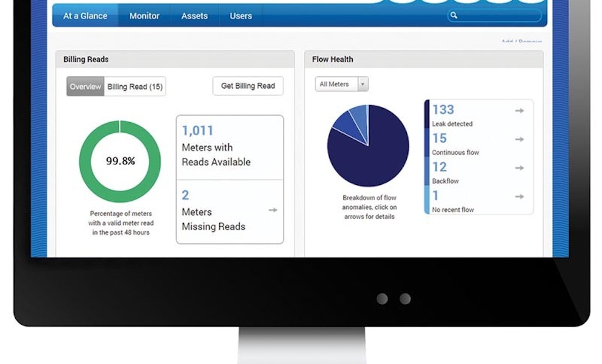Click the arrow beside Leak detected
The width and height of the screenshot is (602, 364).
coord(519,110)
